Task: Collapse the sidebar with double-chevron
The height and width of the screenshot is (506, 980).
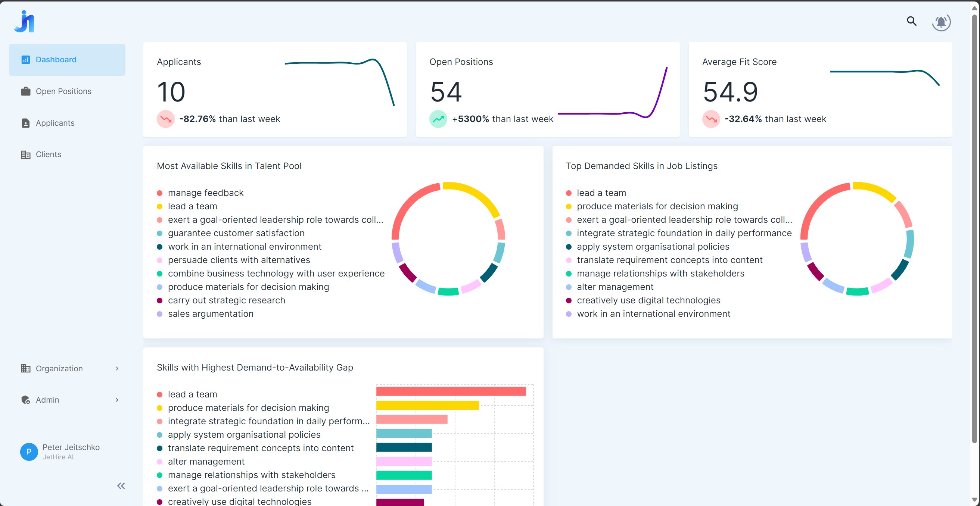Action: [121, 486]
